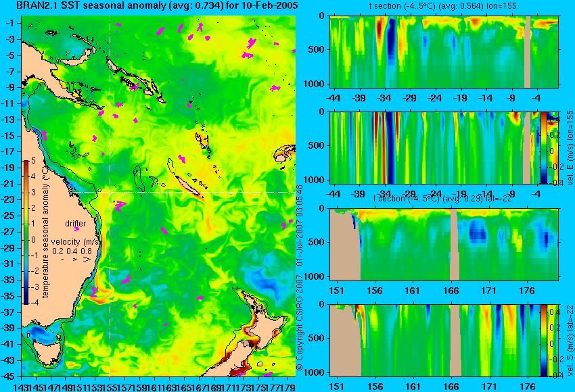
Task: Click the Copyright CSIRO 2007 vertical text
Action: [299, 278]
